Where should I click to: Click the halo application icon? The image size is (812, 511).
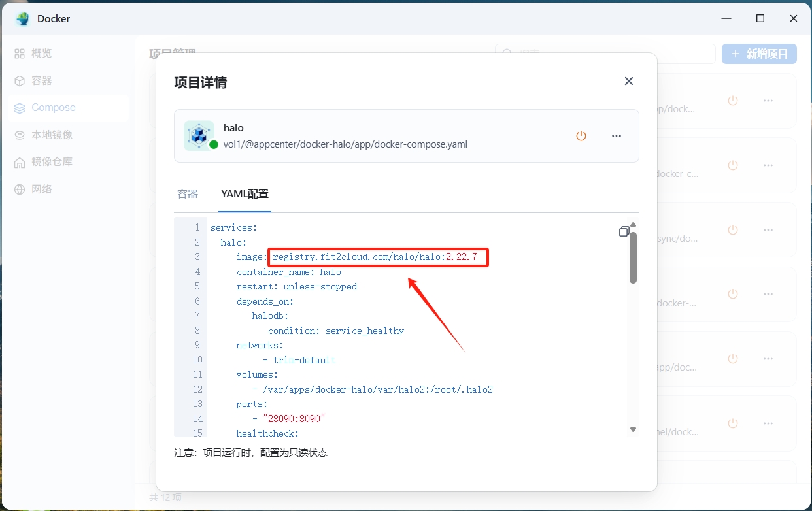coord(199,135)
